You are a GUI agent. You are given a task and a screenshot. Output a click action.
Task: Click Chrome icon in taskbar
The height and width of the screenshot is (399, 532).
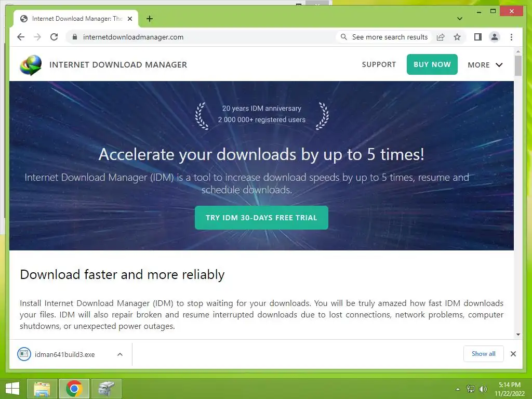(x=74, y=389)
